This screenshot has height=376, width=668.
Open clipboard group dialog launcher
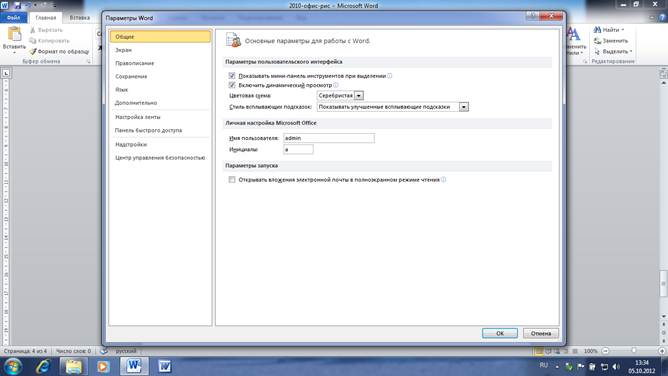tap(89, 61)
